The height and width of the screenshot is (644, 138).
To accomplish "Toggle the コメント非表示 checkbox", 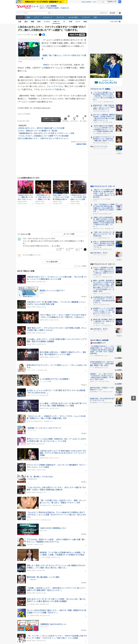I will (x=75, y=266).
